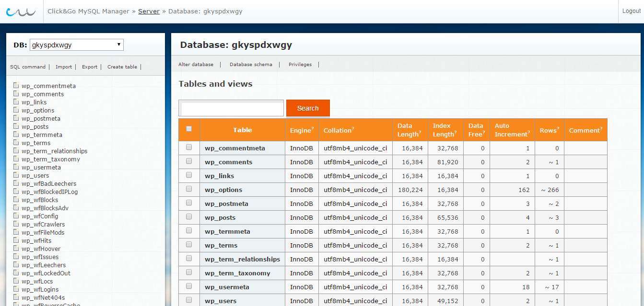
Task: Click the table icon beside wp_wfIssues in sidebar
Action: click(x=16, y=257)
